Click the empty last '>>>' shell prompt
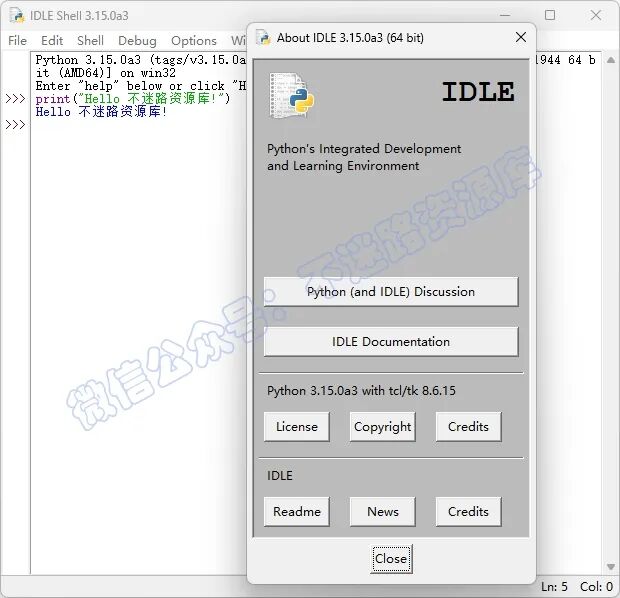The width and height of the screenshot is (620, 598). click(15, 125)
